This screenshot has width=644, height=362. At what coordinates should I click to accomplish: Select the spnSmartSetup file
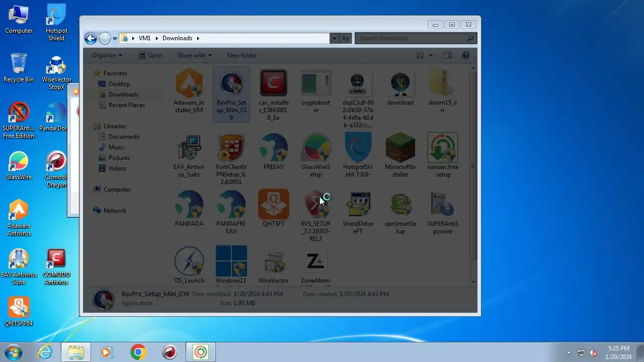(x=400, y=213)
